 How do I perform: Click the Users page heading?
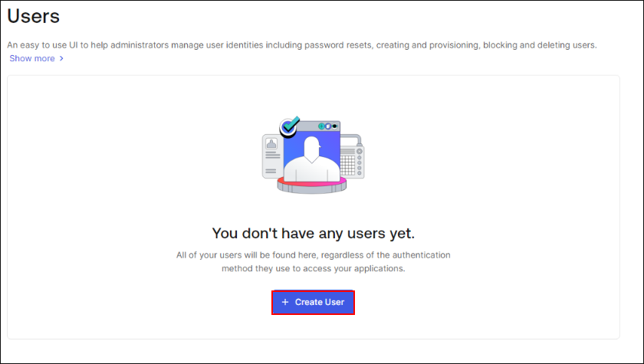click(33, 15)
